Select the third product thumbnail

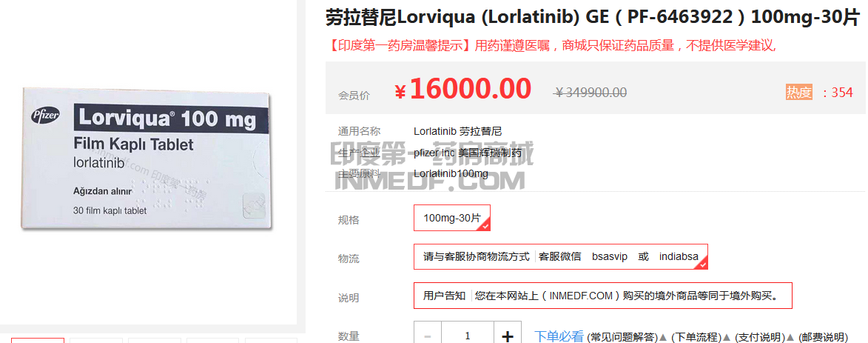(155, 340)
